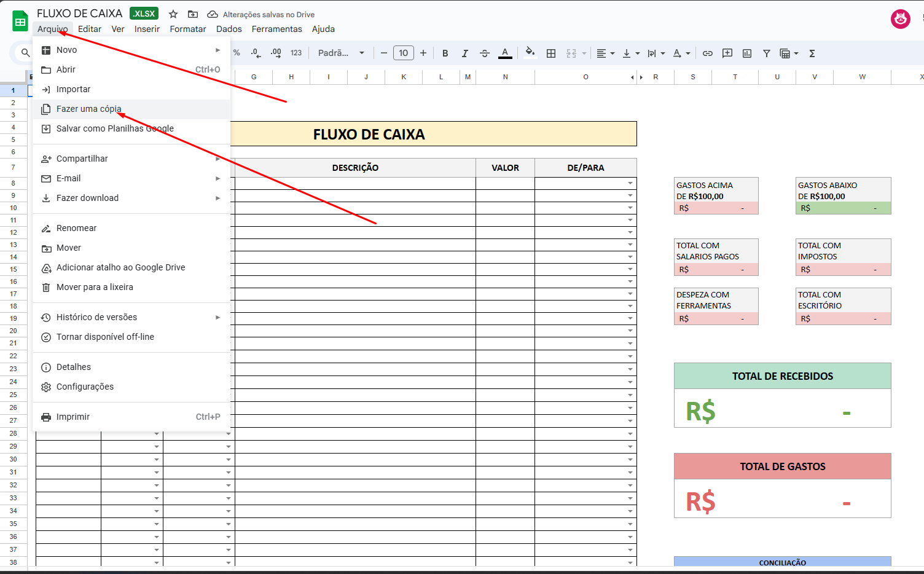The width and height of the screenshot is (924, 574).
Task: Increase font size with plus button
Action: 423,53
